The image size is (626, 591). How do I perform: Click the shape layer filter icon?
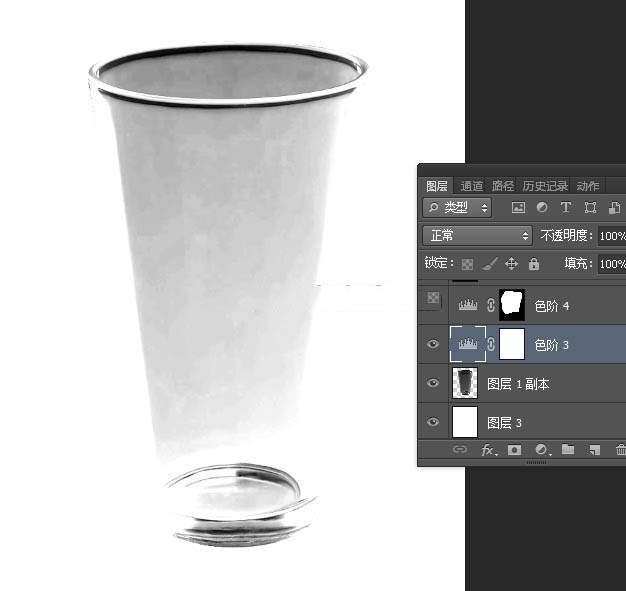tap(590, 208)
